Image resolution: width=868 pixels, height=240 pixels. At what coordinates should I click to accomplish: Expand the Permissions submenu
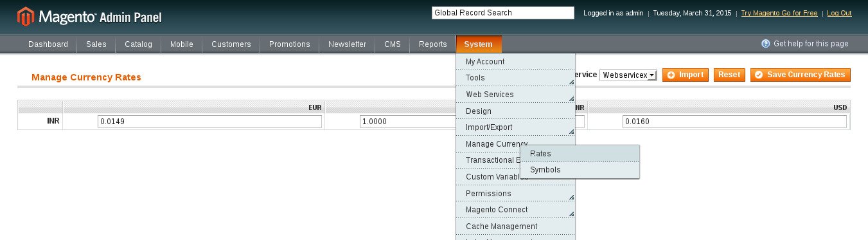515,194
